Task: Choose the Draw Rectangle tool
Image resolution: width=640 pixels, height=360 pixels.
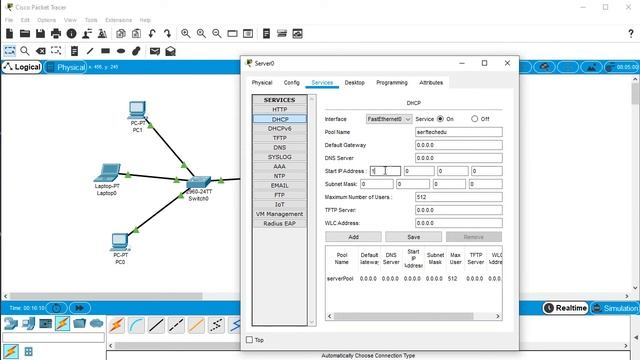Action: tap(105, 51)
